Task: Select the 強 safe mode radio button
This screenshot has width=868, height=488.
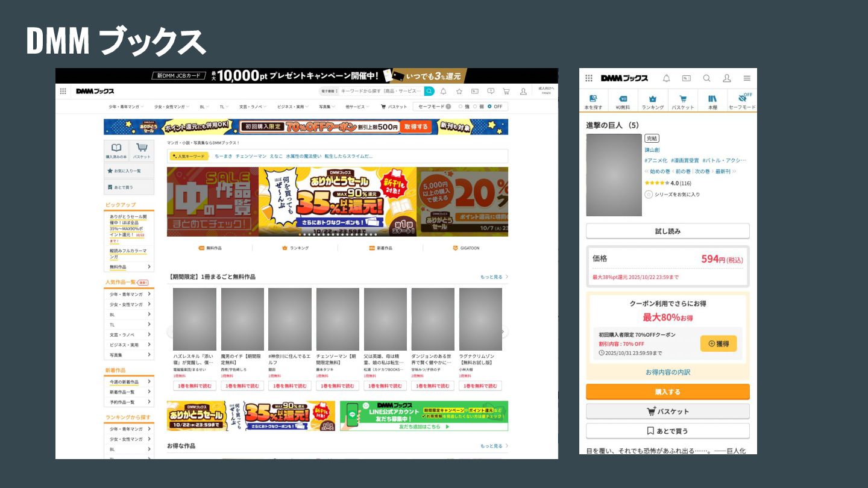Action: [461, 107]
